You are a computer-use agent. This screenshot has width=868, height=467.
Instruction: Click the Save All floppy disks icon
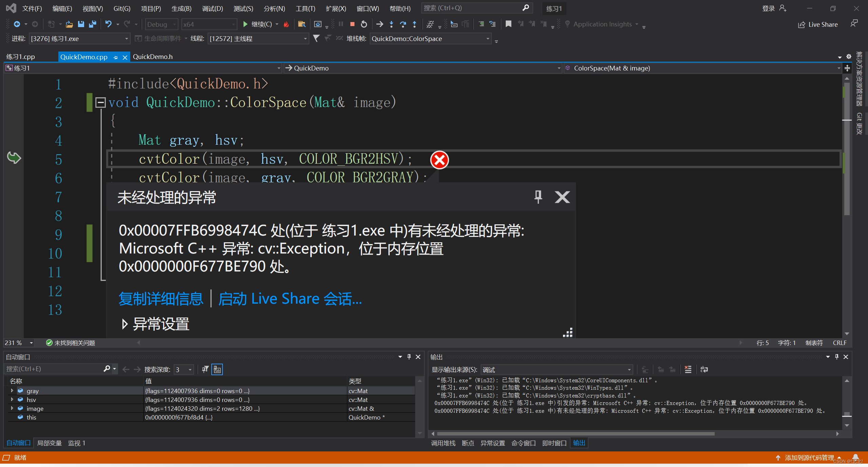(x=92, y=24)
